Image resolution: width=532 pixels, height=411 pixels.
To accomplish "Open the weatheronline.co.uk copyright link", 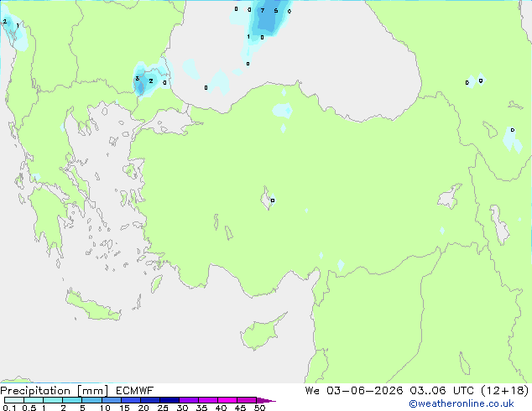I will (x=461, y=403).
